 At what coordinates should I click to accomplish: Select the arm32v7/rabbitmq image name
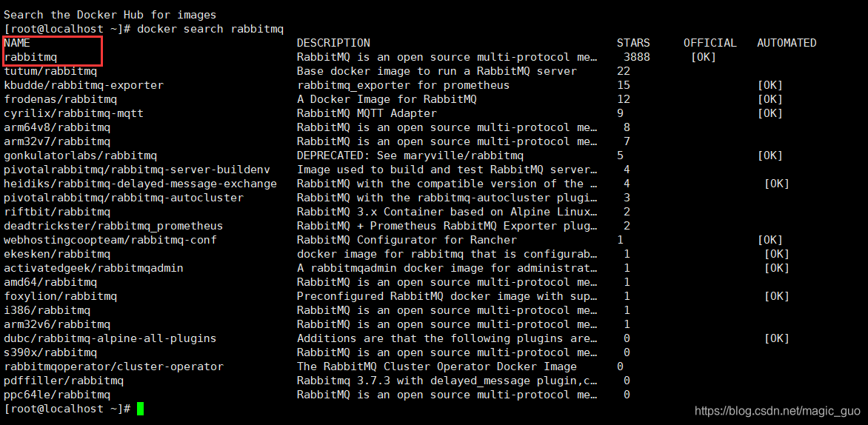point(57,141)
